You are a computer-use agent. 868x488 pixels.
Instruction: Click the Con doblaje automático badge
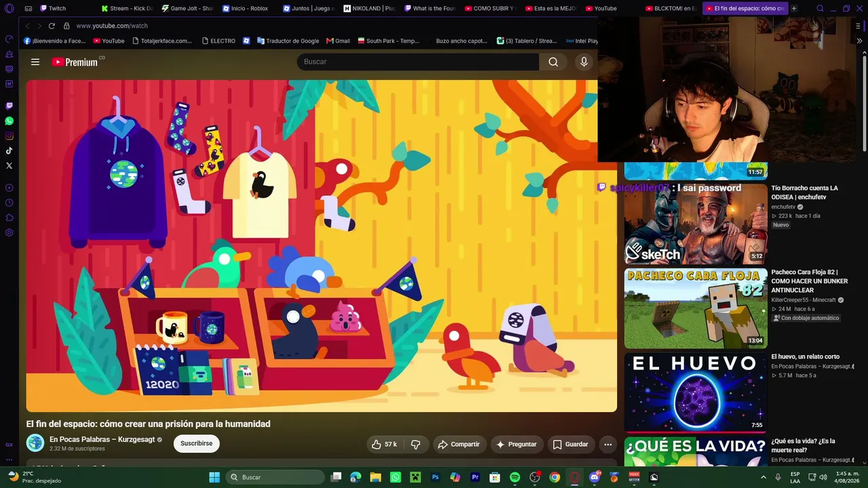click(x=807, y=318)
